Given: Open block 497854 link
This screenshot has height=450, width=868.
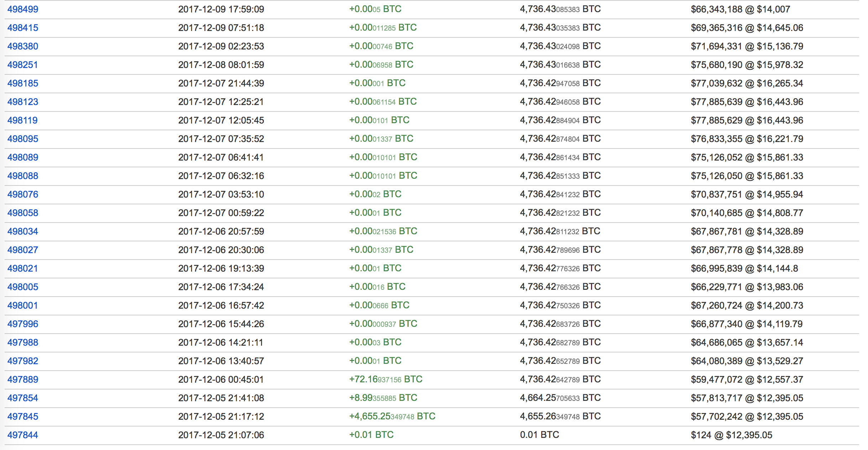Looking at the screenshot, I should point(23,398).
